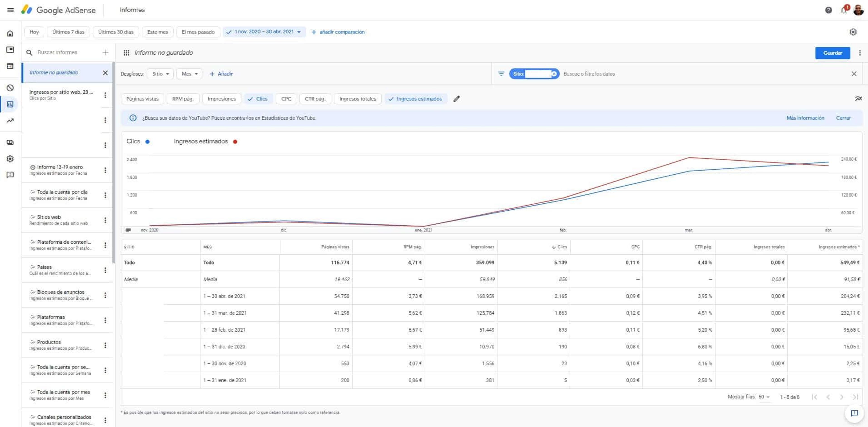Change rows shown per page dropdown
Screen dimensions: 868x427
click(764, 397)
